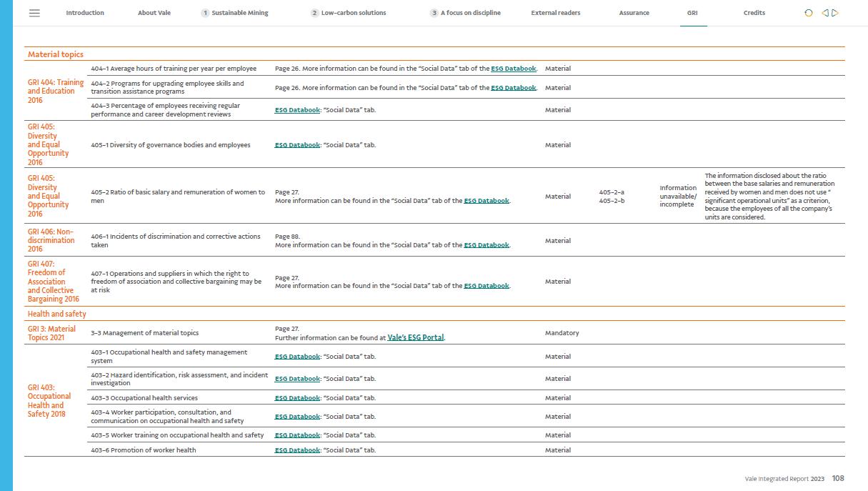868x491 pixels.
Task: Advance to next page with right arrow
Action: (835, 13)
